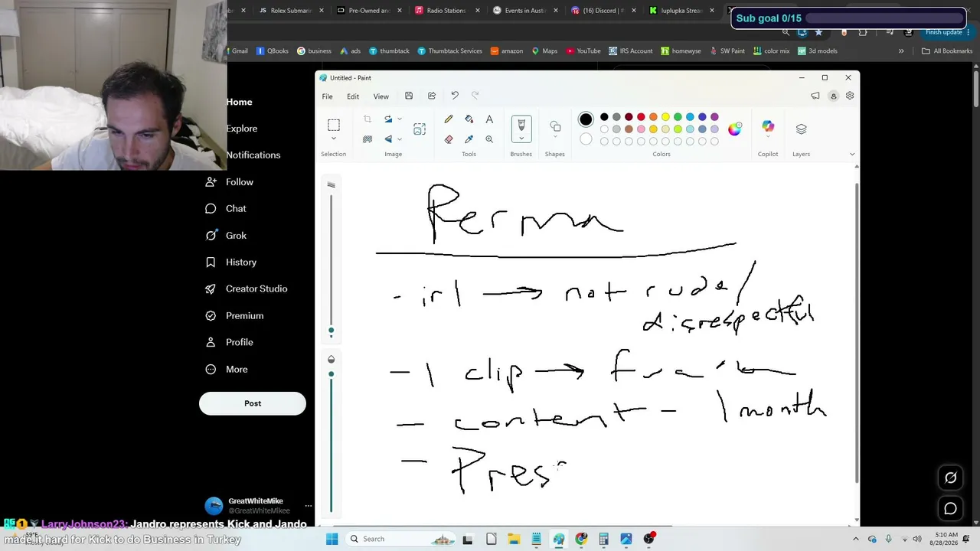Select the yellow color swatch
The height and width of the screenshot is (551, 980).
[x=665, y=117]
